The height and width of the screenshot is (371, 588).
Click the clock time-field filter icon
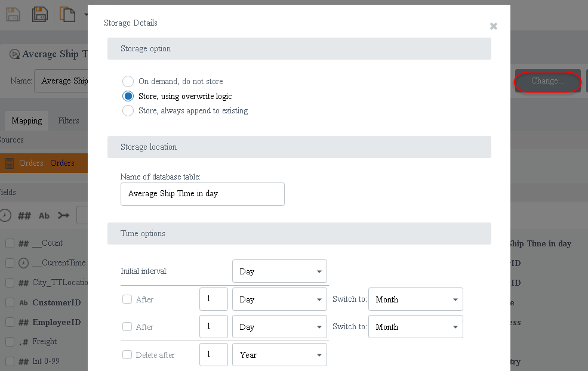(5, 216)
